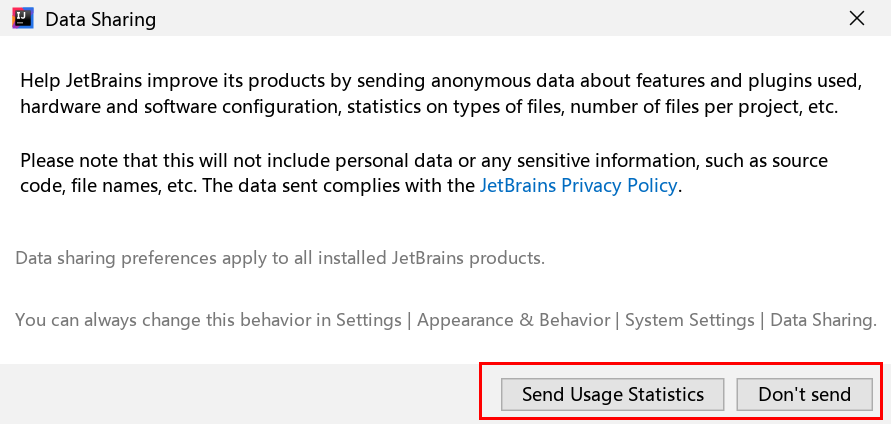Click the Data Sharing window title text
Image resolution: width=891 pixels, height=424 pixels.
100,19
